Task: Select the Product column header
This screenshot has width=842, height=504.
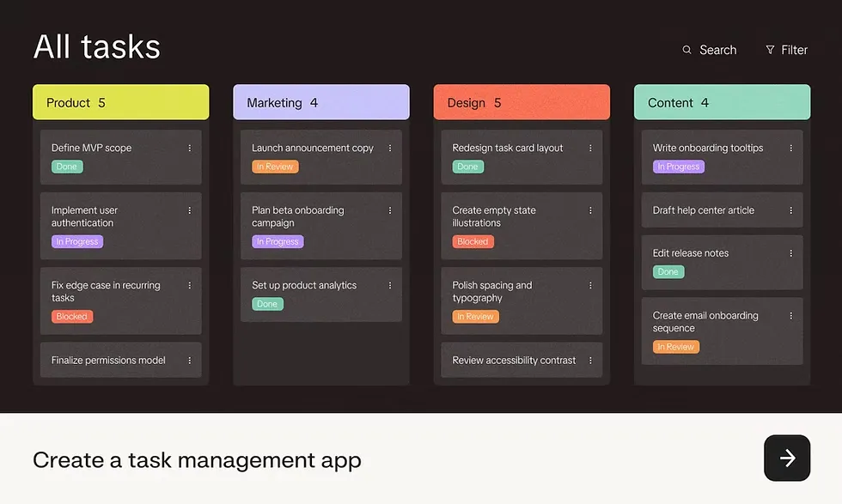Action: click(x=121, y=102)
